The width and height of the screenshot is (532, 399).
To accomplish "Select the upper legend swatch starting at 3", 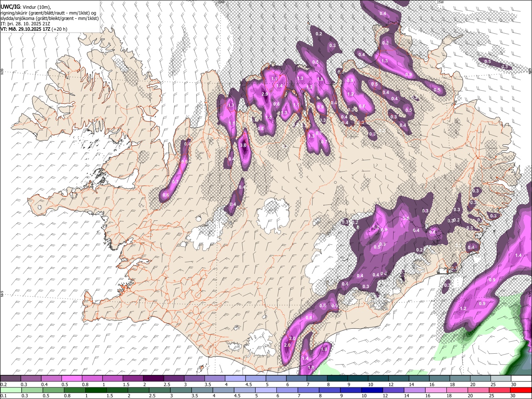I will 194,378.
